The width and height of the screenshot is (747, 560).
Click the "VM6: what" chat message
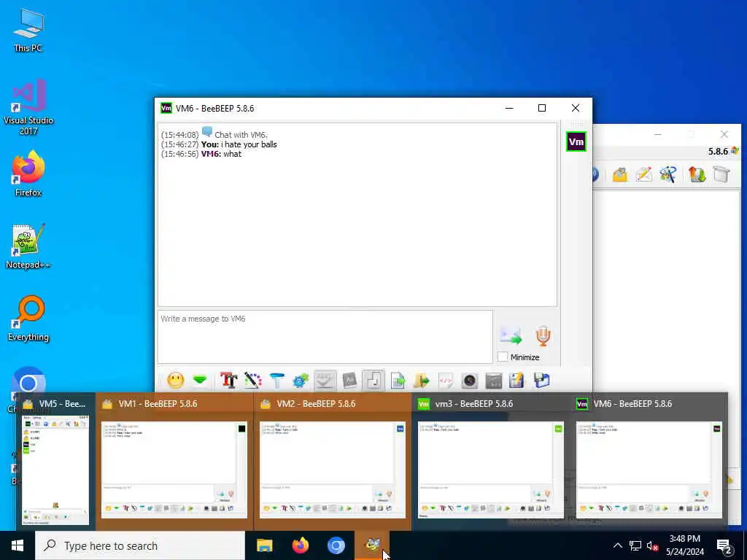click(x=221, y=154)
